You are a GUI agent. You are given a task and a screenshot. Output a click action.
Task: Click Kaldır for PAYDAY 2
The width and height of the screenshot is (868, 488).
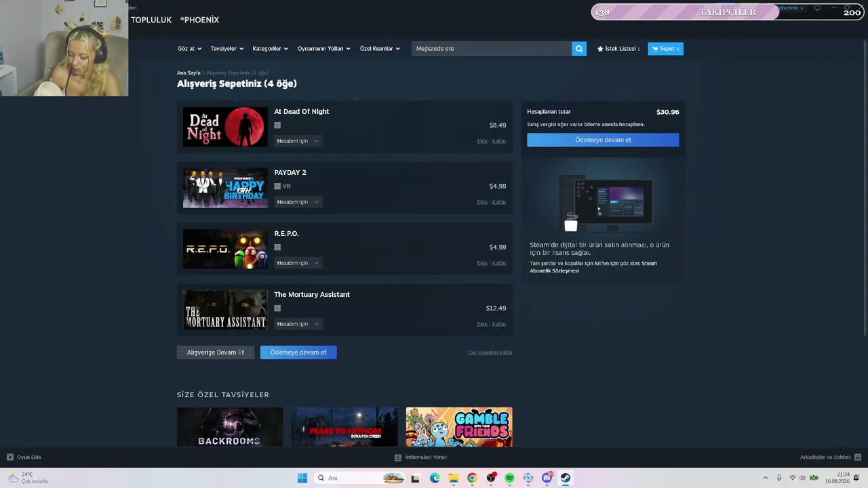point(499,202)
